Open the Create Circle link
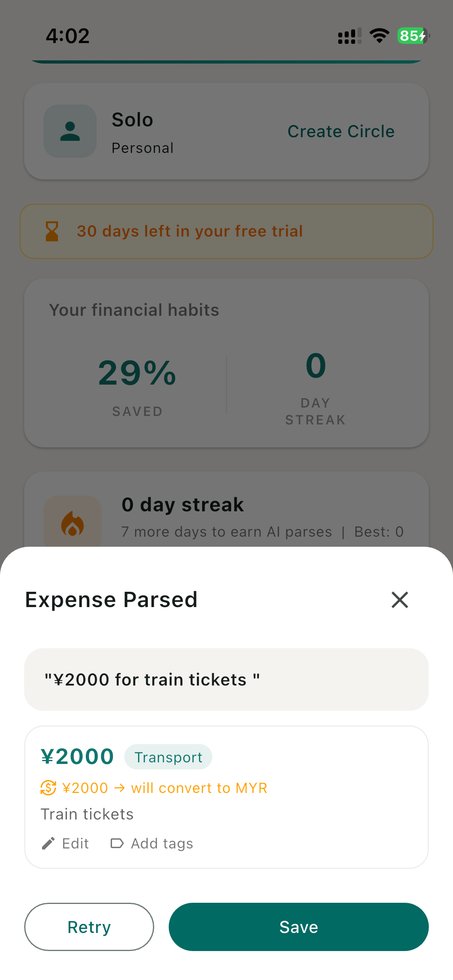The height and width of the screenshot is (980, 453). [341, 132]
